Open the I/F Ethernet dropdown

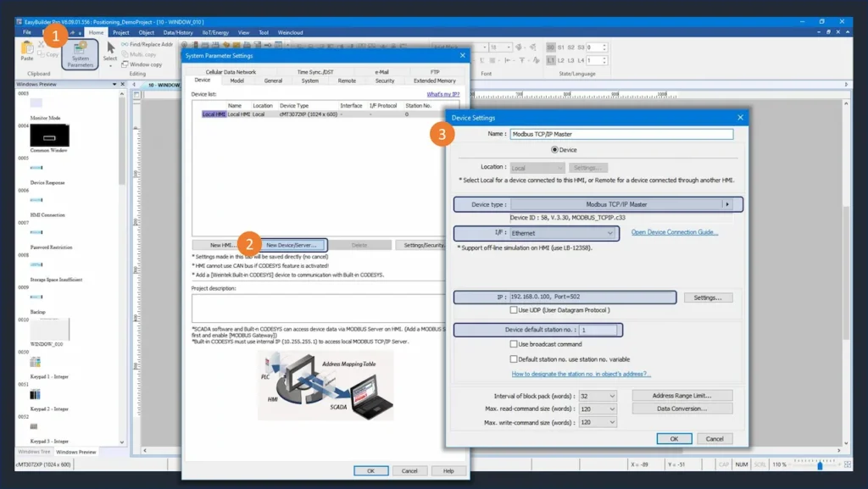609,233
